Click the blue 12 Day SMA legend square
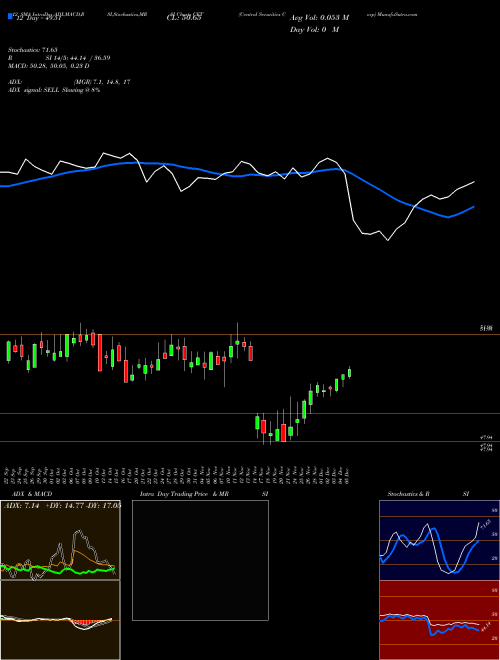 tap(11, 16)
